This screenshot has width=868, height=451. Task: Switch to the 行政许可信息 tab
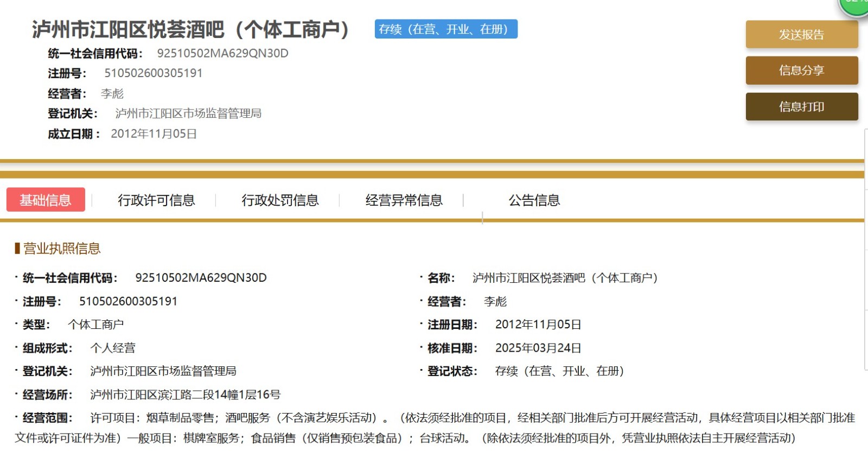156,200
